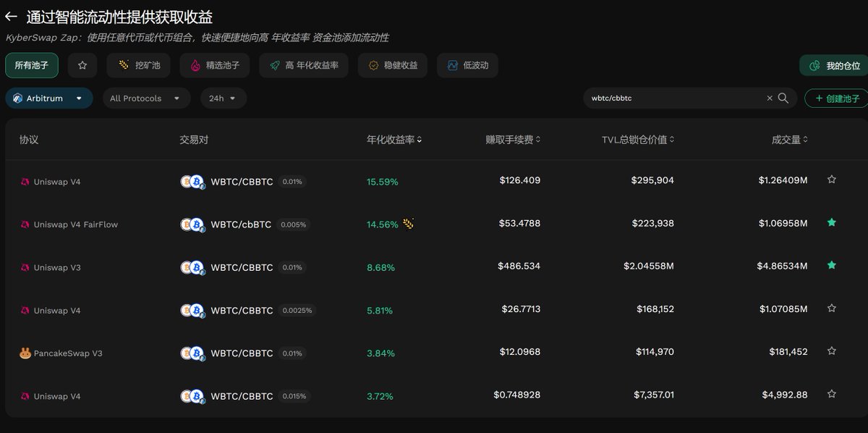
Task: Click the back arrow next to the page title
Action: tap(11, 16)
